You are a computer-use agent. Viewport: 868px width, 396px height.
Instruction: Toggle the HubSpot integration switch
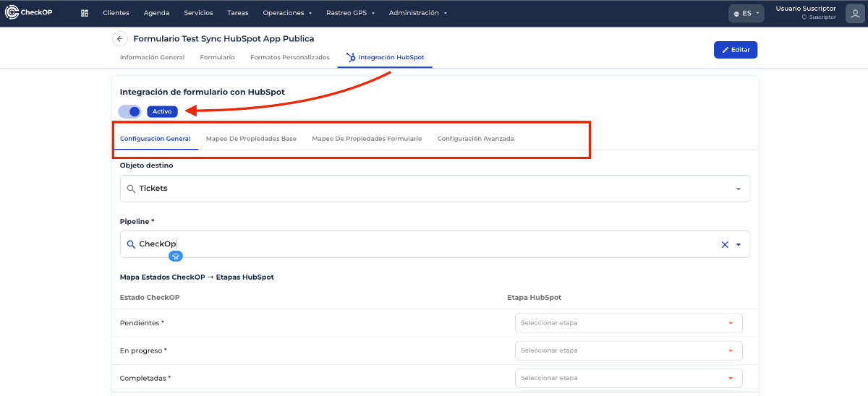130,111
